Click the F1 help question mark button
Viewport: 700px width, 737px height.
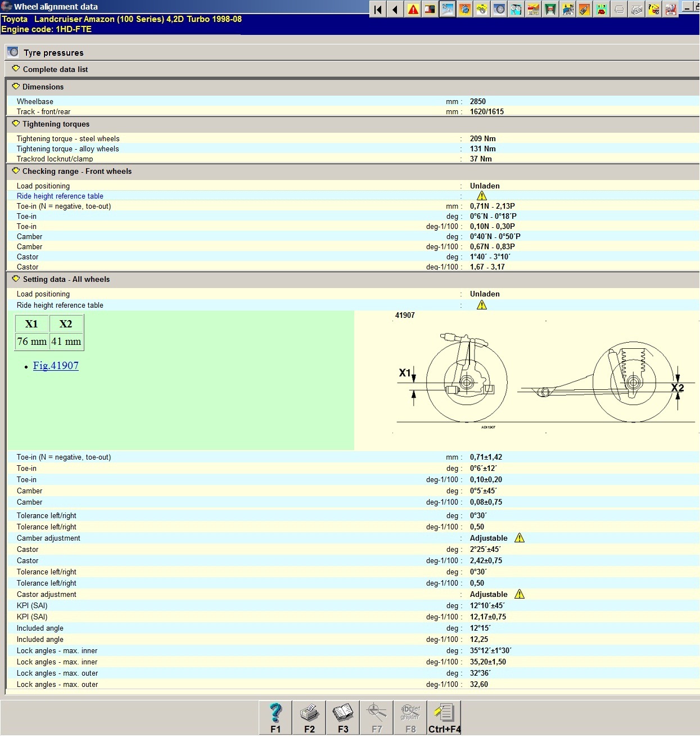point(276,717)
